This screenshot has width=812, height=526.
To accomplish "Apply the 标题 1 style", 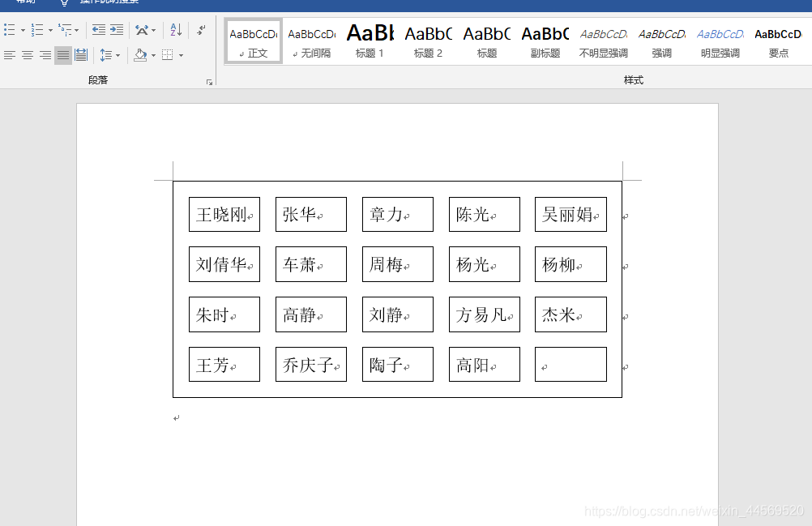I will (370, 42).
